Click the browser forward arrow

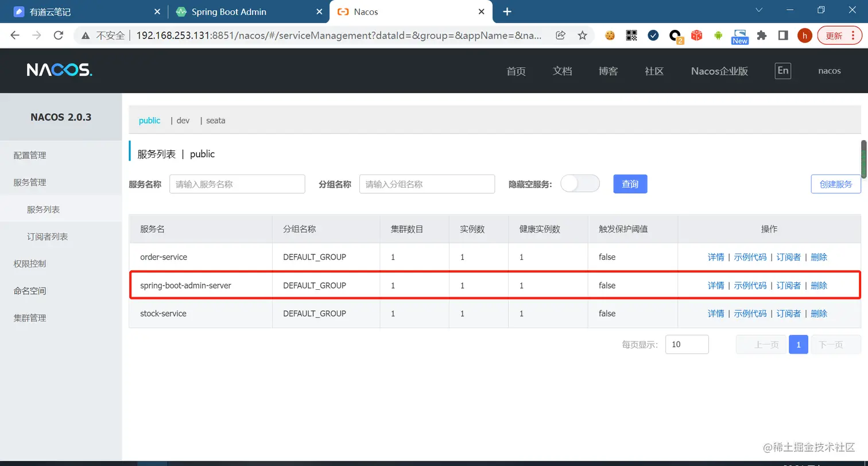pyautogui.click(x=37, y=35)
